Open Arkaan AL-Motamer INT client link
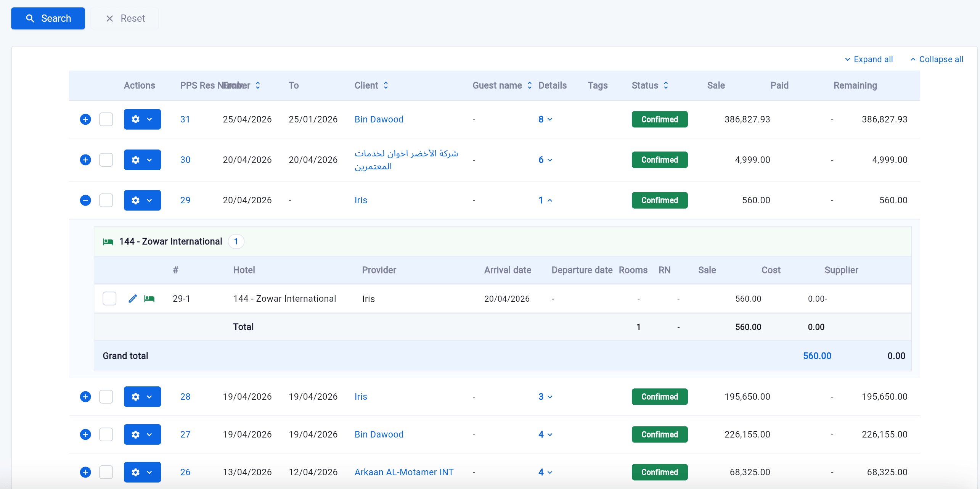 [x=404, y=472]
